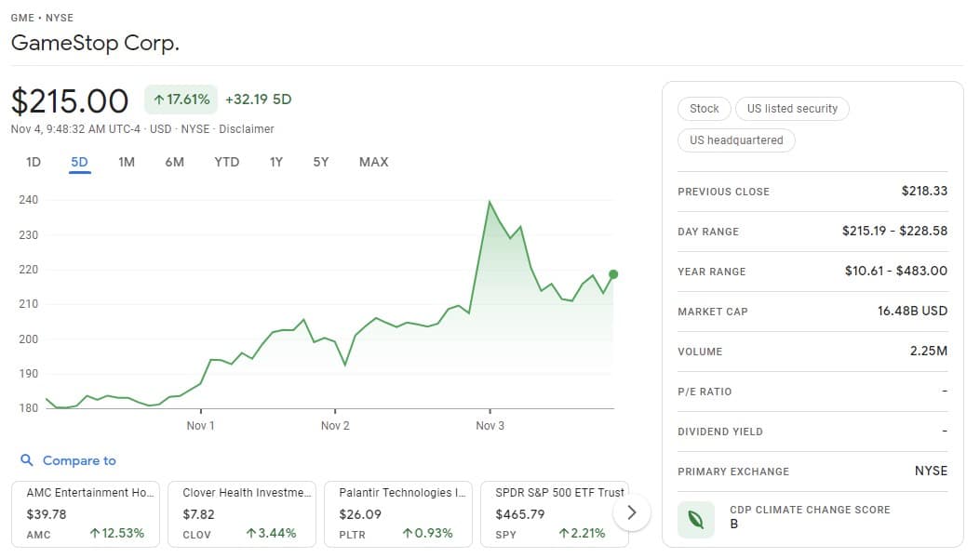Switch chart to 1Y range

(276, 163)
